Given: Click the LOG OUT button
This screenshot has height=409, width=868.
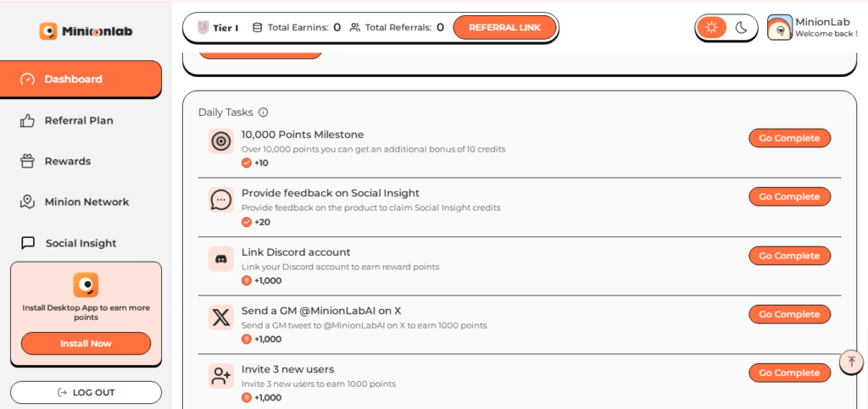Looking at the screenshot, I should (x=86, y=392).
